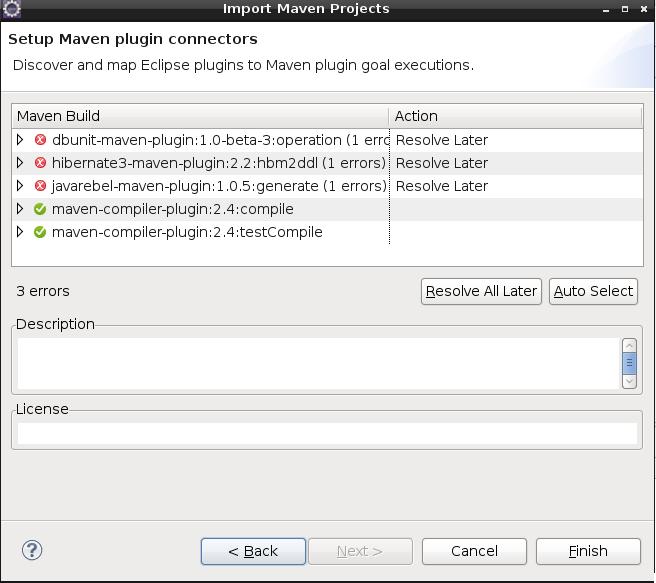Click the error icon next to hibernate3-maven-plugin
656x583 pixels.
pos(40,163)
